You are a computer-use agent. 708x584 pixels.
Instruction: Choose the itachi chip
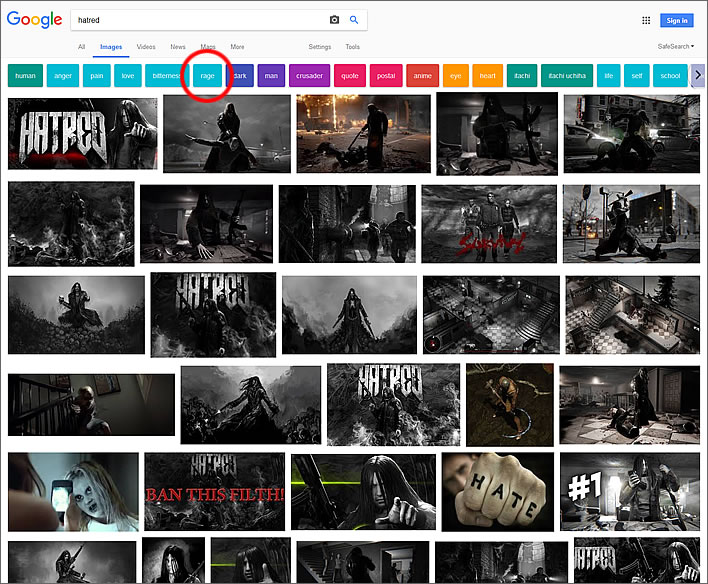point(522,75)
